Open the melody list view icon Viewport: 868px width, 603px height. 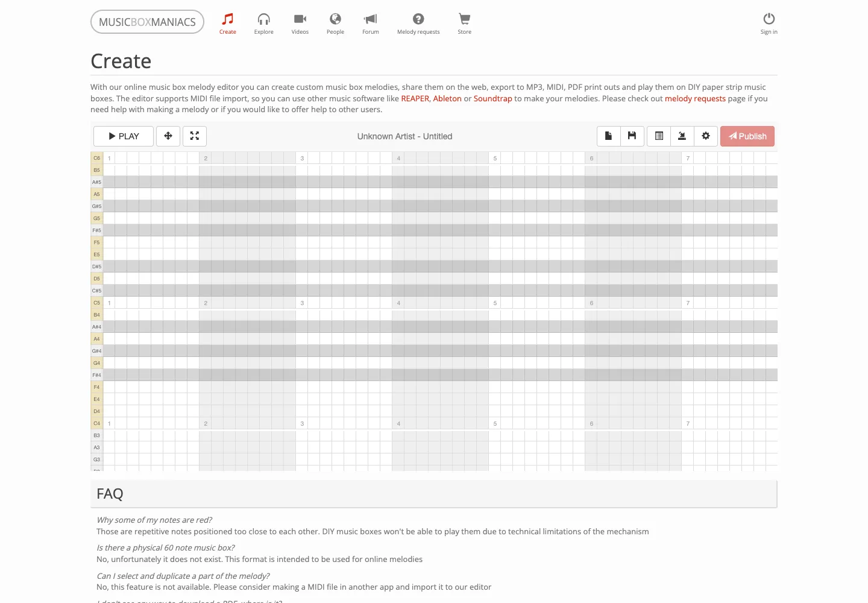click(x=659, y=136)
